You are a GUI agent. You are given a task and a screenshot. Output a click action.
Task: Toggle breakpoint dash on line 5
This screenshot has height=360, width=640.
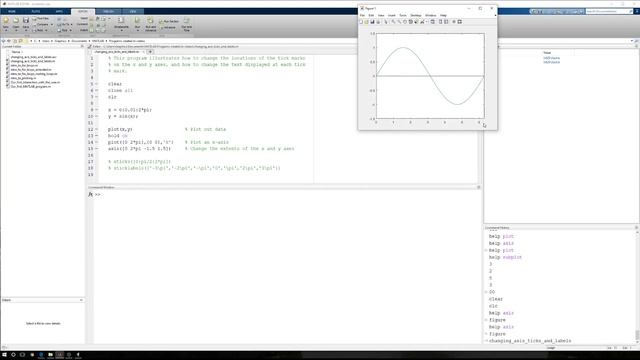(x=97, y=84)
